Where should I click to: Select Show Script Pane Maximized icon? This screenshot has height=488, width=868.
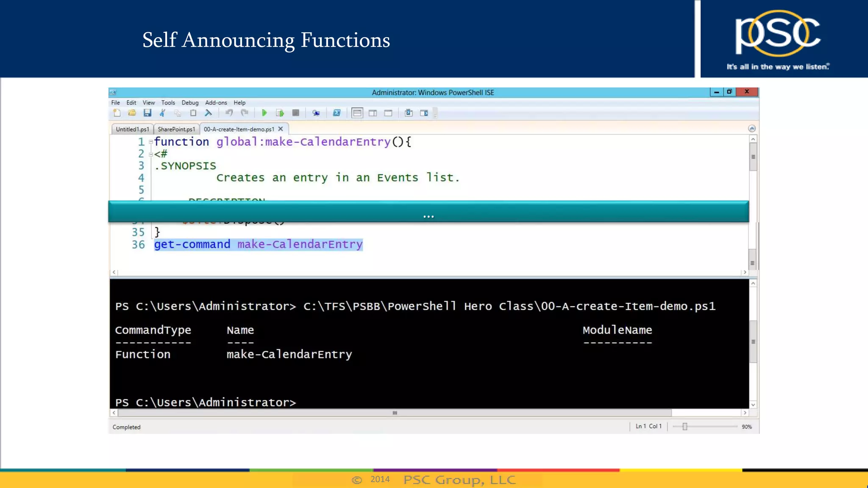pos(388,113)
